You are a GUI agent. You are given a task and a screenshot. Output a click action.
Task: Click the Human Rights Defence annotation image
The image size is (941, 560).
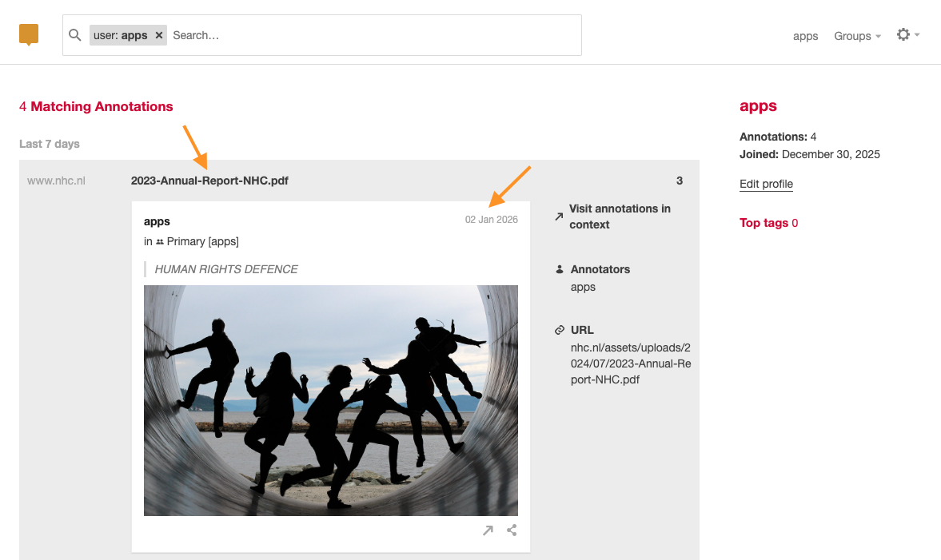tap(330, 399)
